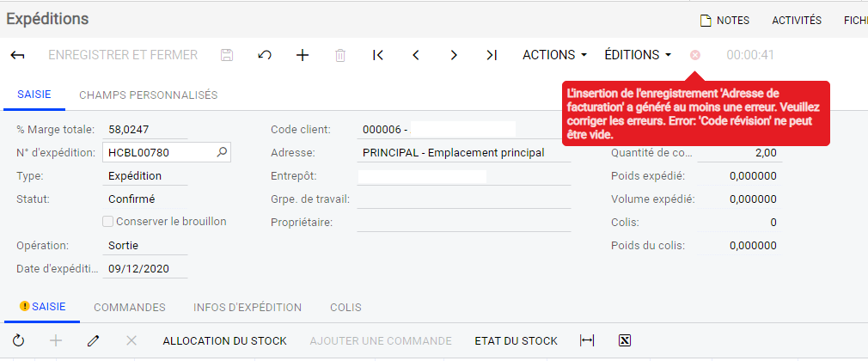The width and height of the screenshot is (868, 361).
Task: Click the undo cancel icon
Action: coord(265,55)
